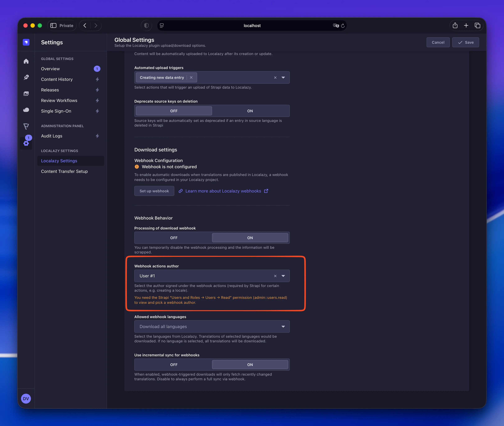Open Learn more about Localazy webhooks link
The height and width of the screenshot is (426, 504).
click(223, 191)
